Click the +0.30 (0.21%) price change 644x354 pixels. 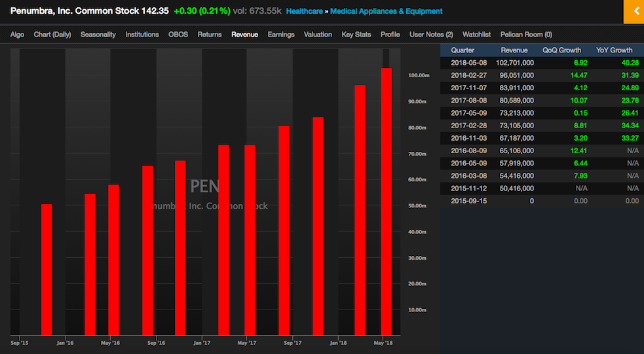tap(202, 11)
